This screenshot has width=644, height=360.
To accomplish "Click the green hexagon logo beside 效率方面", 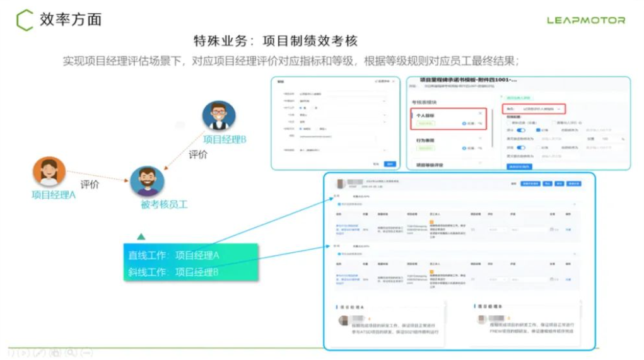I will click(x=24, y=20).
